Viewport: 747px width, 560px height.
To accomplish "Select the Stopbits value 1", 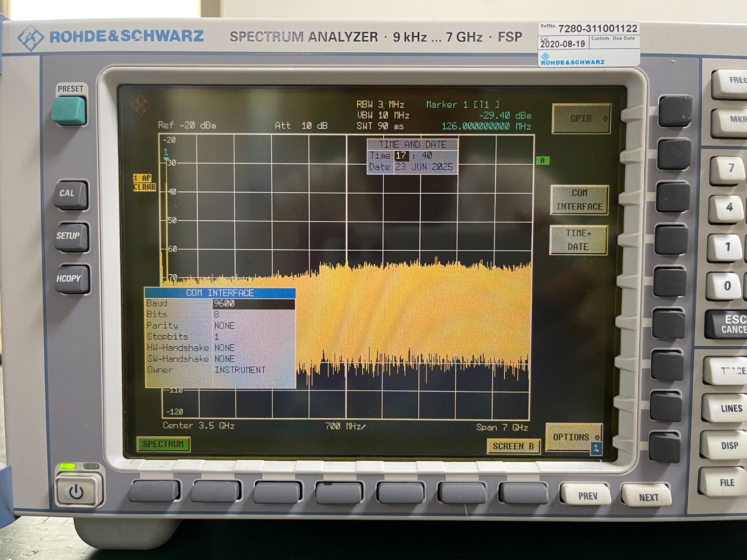I will pos(217,336).
